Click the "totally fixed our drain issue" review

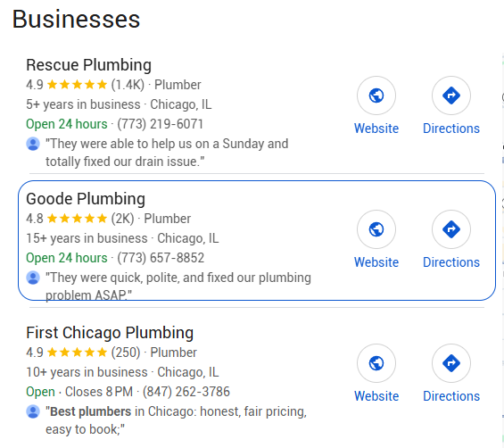tap(167, 153)
